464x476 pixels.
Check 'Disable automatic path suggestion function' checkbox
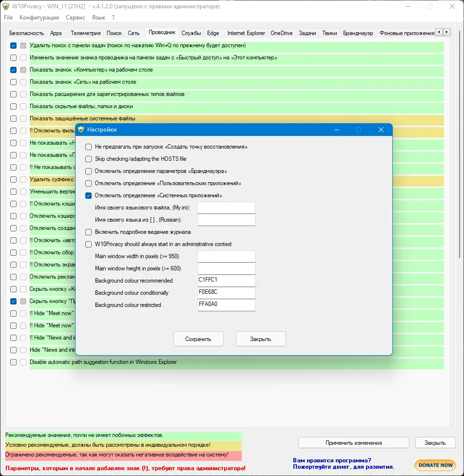pos(13,362)
